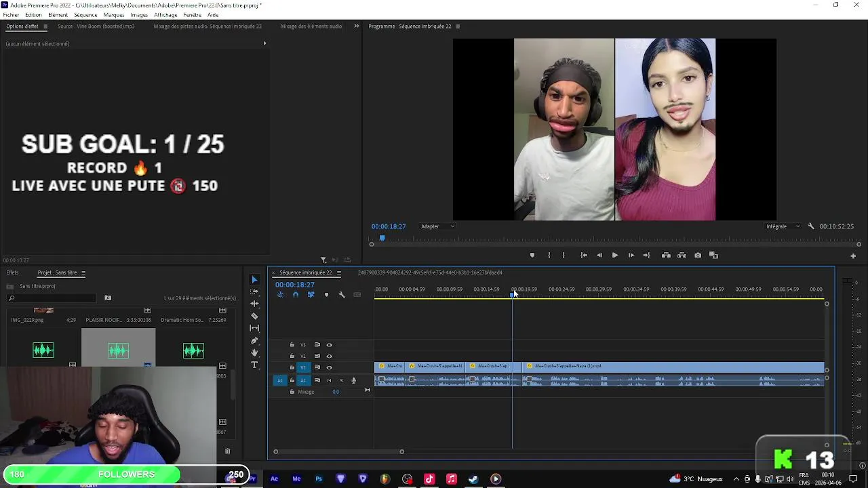Click the Add Marker button under program monitor

click(532, 256)
